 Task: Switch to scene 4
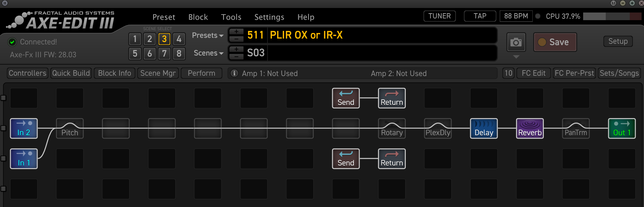tap(179, 39)
